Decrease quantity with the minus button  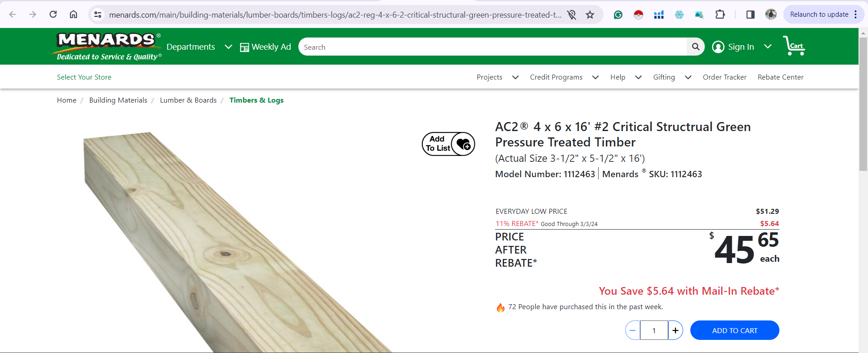coord(633,330)
